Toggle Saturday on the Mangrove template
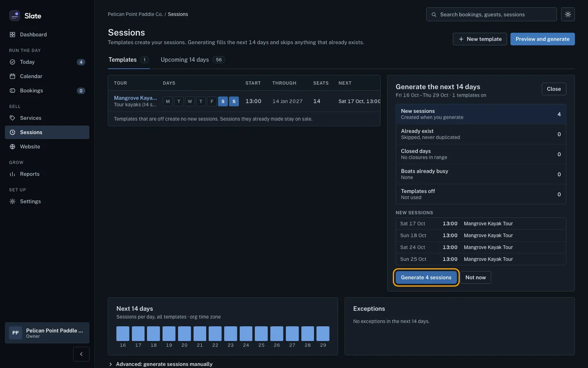This screenshot has width=588, height=368. (x=223, y=101)
